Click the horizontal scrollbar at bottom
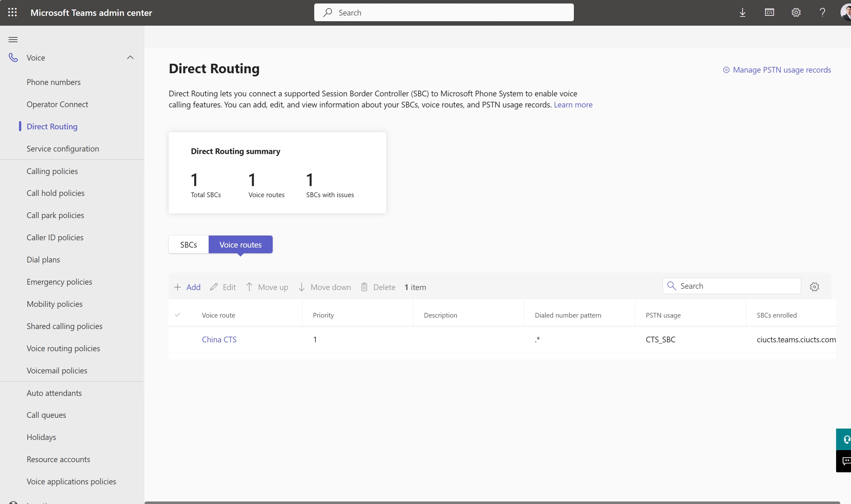The width and height of the screenshot is (851, 504). pyautogui.click(x=492, y=503)
